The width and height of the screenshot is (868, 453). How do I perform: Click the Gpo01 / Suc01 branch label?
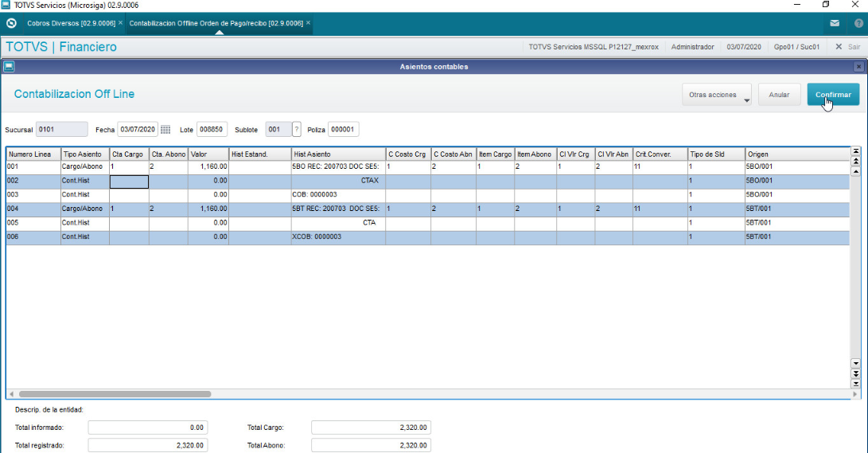(796, 47)
